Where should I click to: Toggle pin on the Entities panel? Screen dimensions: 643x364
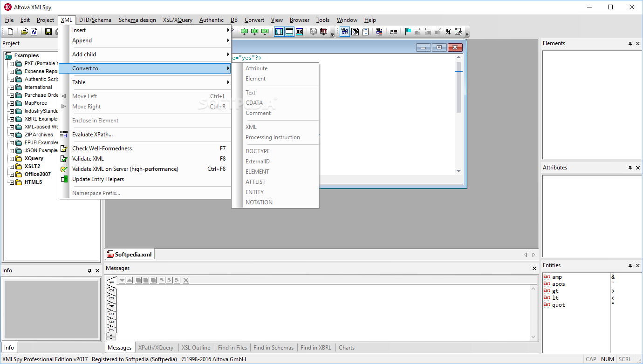(x=630, y=265)
